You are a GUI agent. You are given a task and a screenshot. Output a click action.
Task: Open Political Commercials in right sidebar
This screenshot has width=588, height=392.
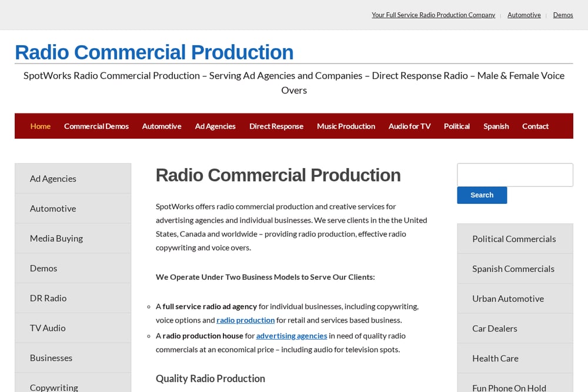pos(515,239)
